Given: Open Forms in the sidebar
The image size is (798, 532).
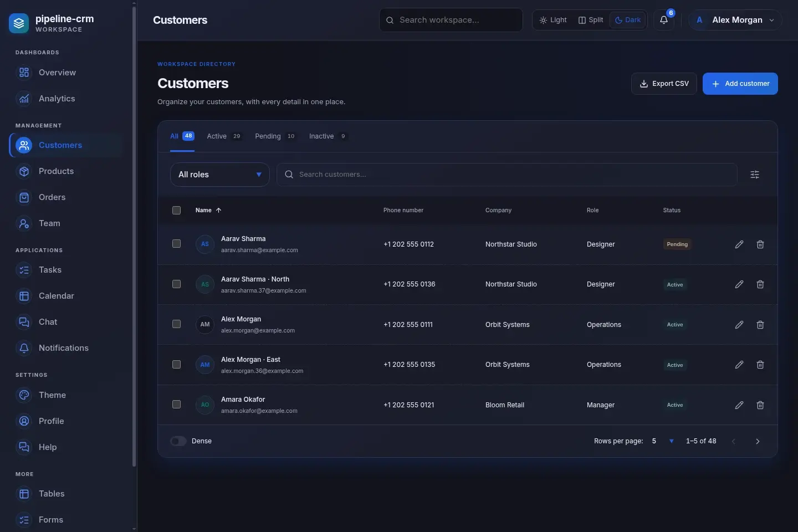Looking at the screenshot, I should (x=66, y=520).
